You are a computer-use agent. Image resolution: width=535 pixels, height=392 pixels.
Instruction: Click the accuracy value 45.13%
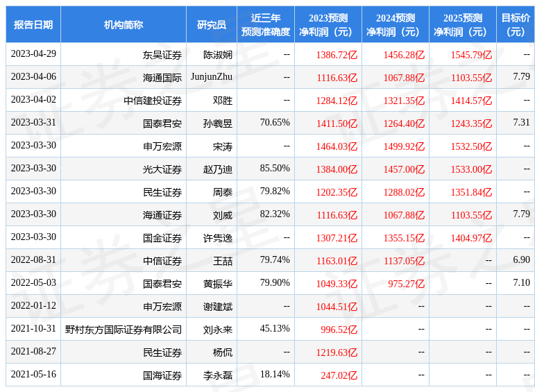coord(275,329)
